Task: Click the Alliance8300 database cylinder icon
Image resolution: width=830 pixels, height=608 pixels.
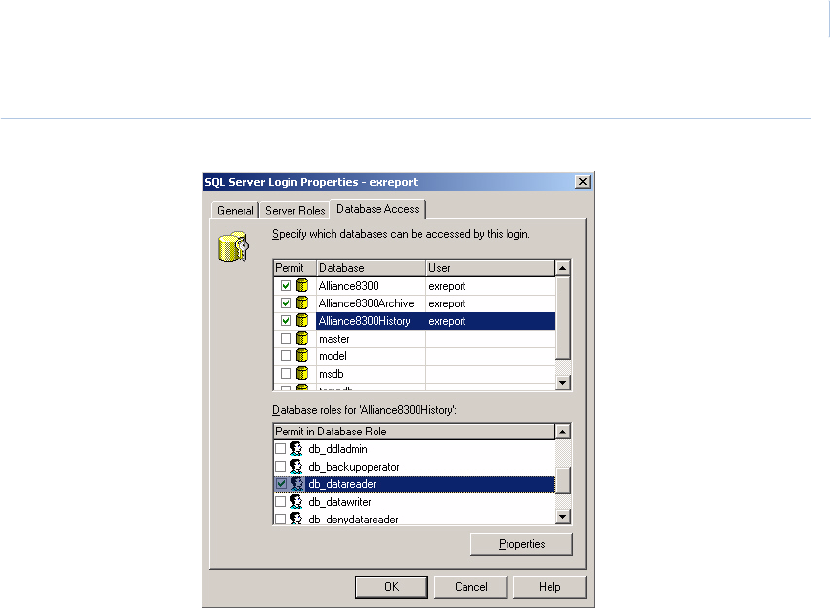Action: pyautogui.click(x=302, y=285)
